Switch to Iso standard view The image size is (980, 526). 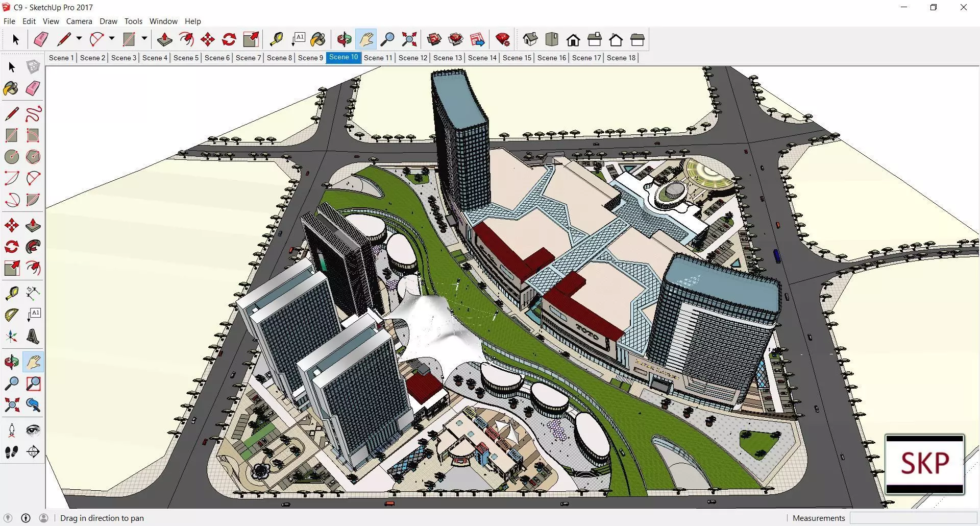click(x=530, y=39)
